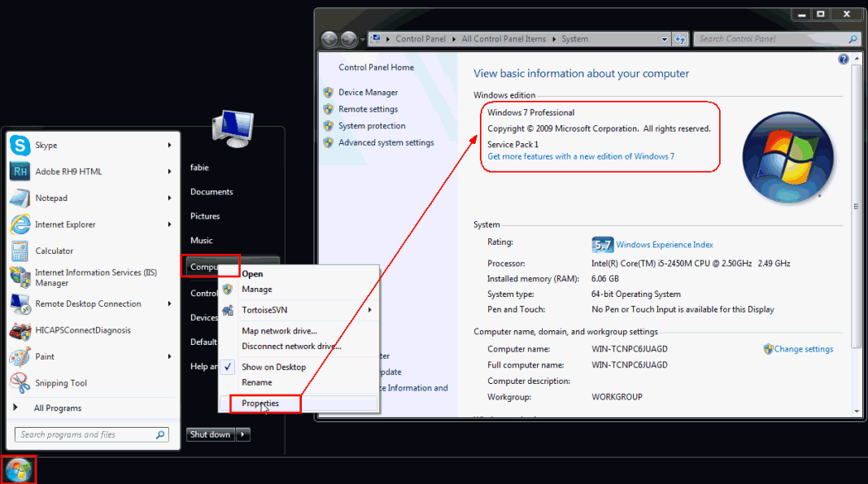Viewport: 868px width, 484px height.
Task: Click the Shut down button
Action: pyautogui.click(x=210, y=434)
